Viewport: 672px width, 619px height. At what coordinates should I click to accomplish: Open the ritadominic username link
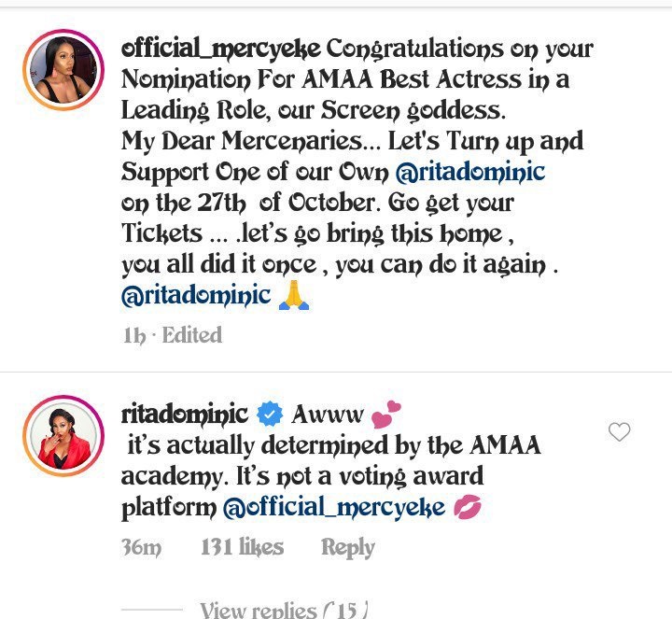coord(185,415)
